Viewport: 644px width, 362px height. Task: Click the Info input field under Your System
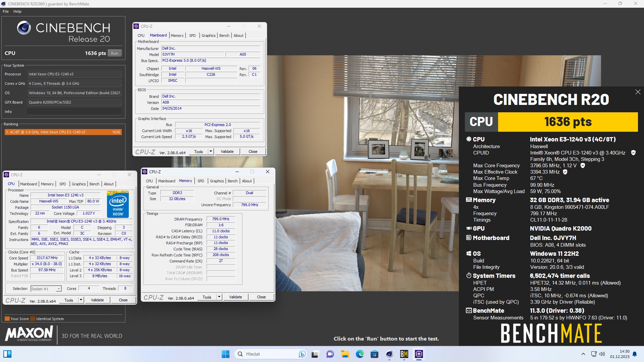point(74,112)
